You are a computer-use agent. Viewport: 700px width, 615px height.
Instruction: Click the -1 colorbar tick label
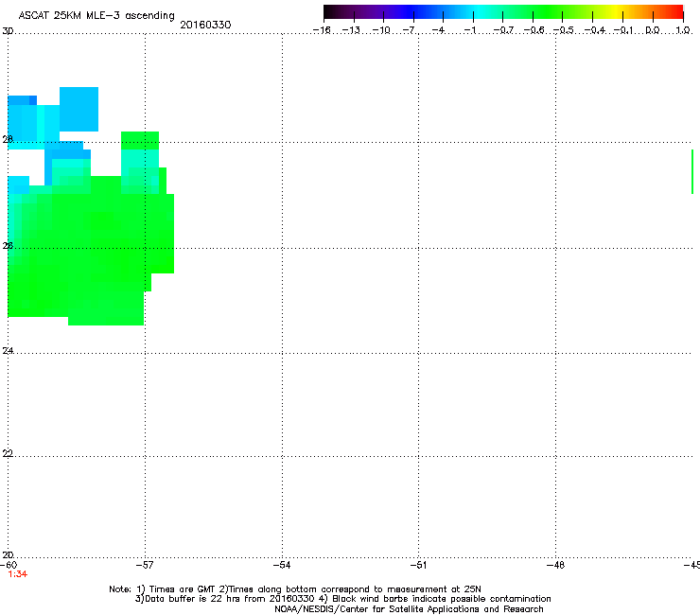469,30
